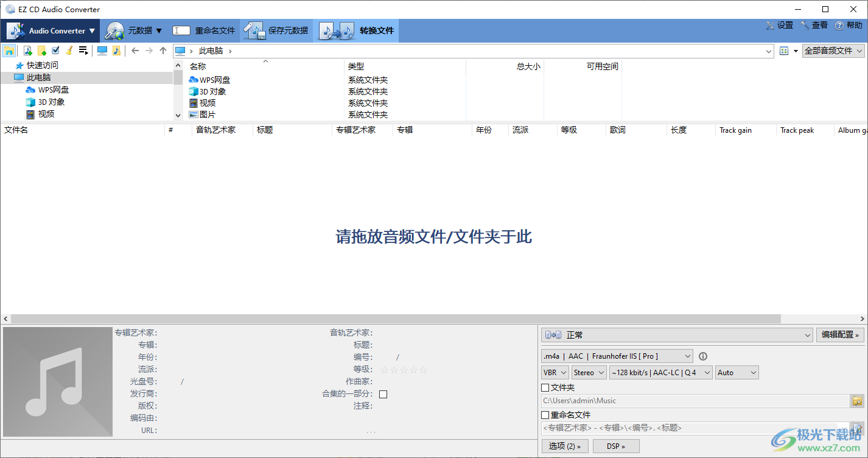Click the computer monitor toolbar icon

pyautogui.click(x=102, y=51)
